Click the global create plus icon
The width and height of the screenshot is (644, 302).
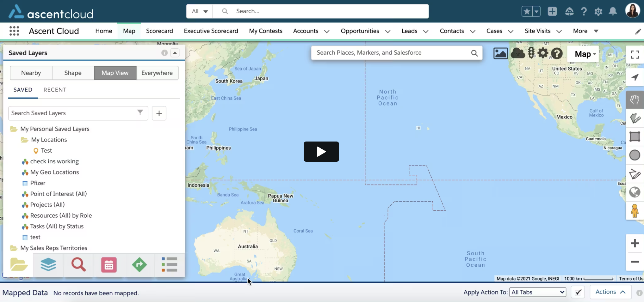[552, 11]
